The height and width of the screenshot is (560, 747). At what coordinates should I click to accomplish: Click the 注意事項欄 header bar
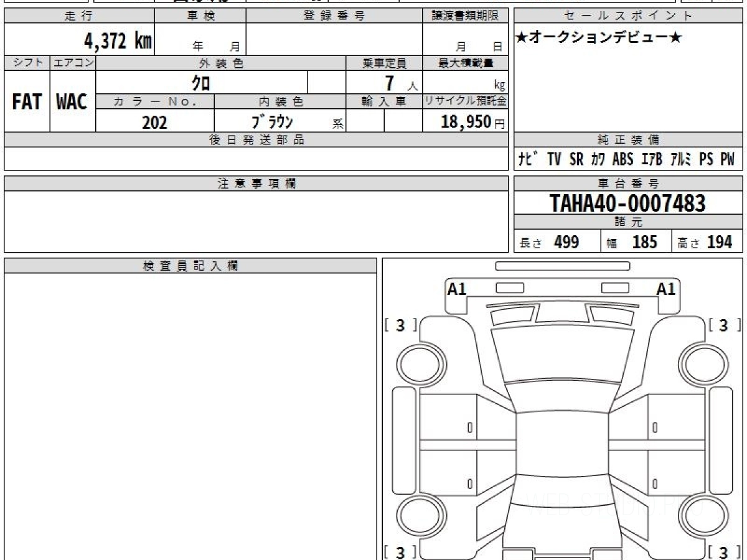point(256,184)
